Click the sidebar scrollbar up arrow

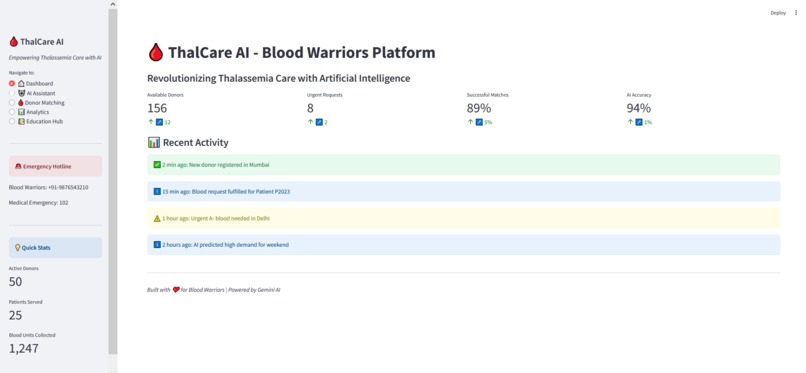113,4
